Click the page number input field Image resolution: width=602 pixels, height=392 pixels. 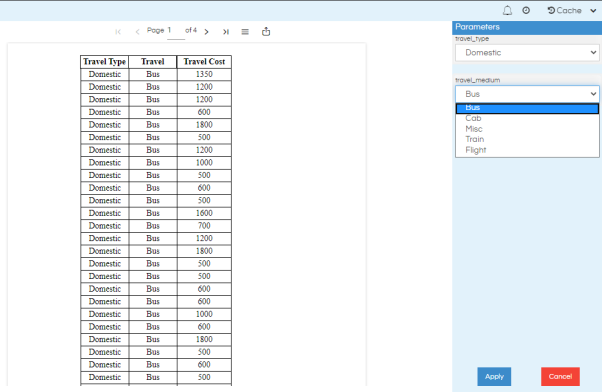tap(175, 31)
